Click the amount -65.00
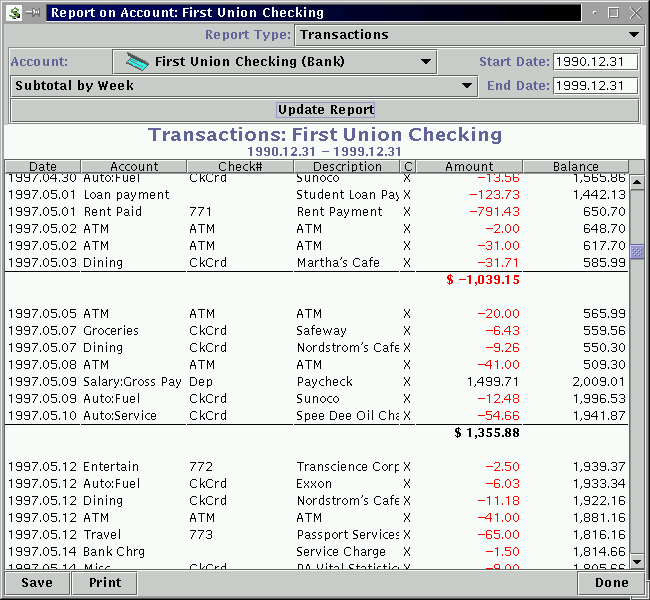Screen dimensions: 650x600 click(498, 535)
